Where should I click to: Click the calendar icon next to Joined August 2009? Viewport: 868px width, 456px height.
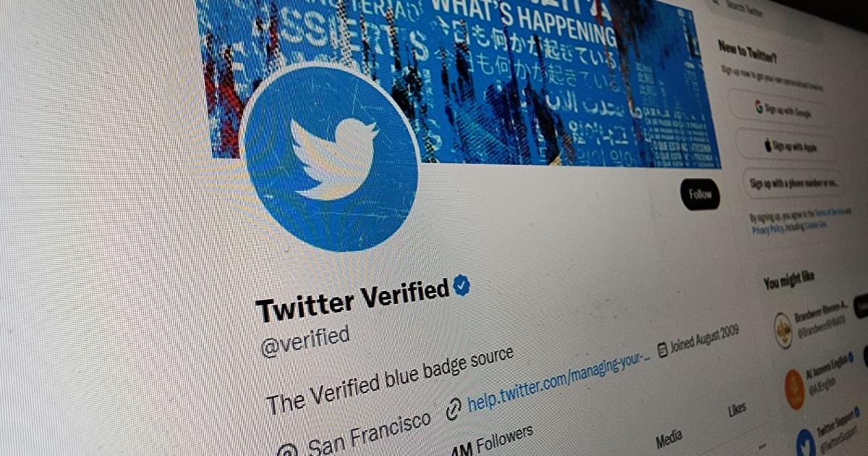663,351
